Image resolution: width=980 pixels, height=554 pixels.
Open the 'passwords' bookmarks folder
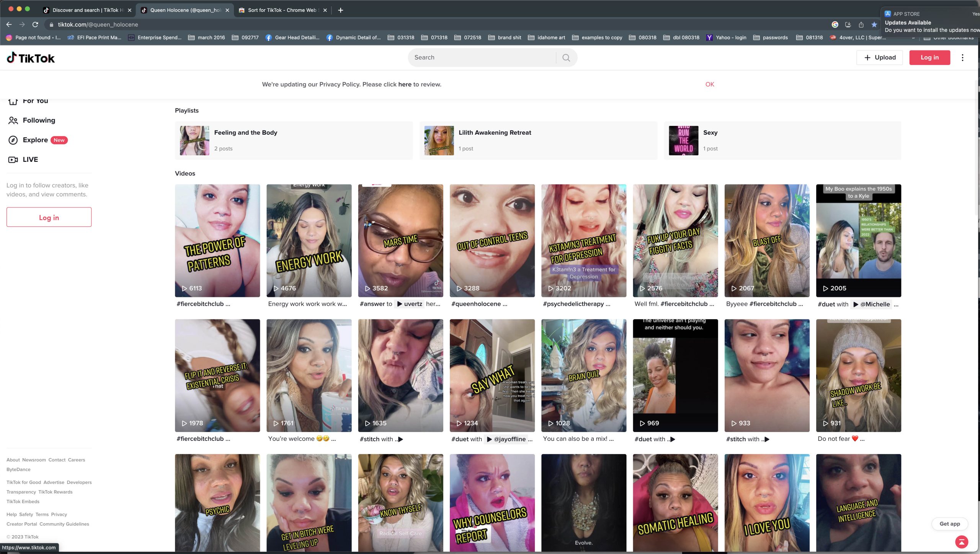[x=771, y=37]
